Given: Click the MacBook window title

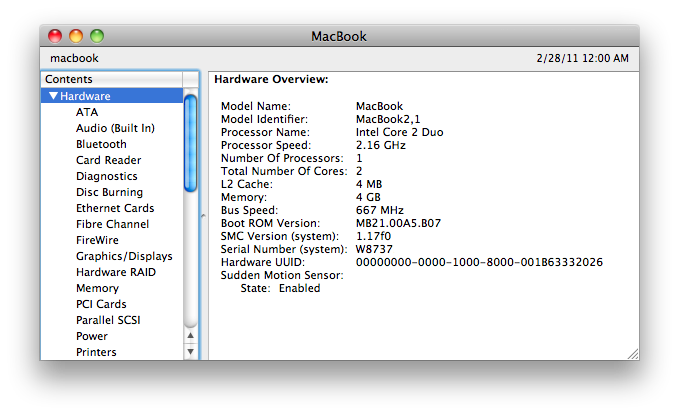Looking at the screenshot, I should tap(339, 36).
